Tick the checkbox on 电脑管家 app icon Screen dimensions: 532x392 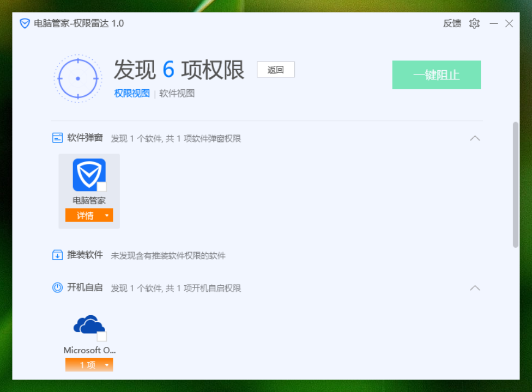[x=102, y=187]
